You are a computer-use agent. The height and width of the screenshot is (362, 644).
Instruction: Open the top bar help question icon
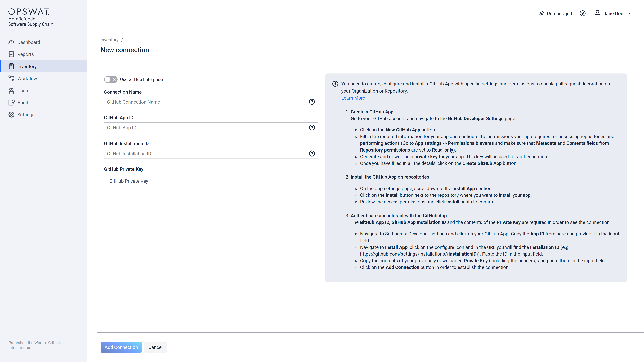tap(582, 13)
